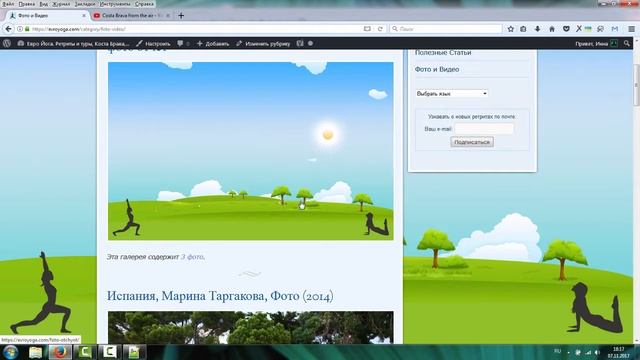Viewport: 640px width, 360px height.
Task: Open a new browser tab
Action: click(x=181, y=16)
